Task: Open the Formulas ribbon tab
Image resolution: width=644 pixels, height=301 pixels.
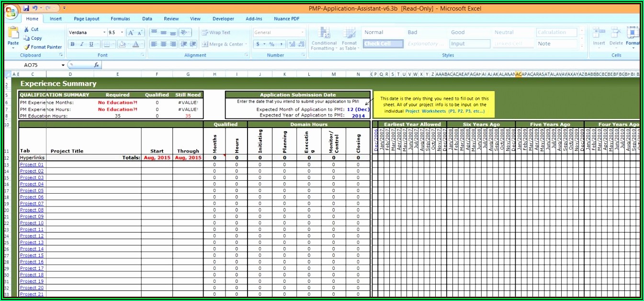Action: [x=120, y=19]
